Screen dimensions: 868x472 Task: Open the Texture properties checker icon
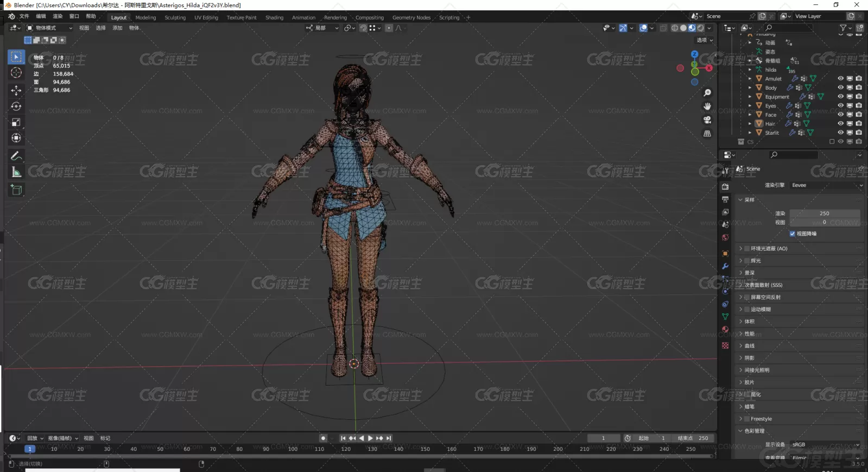point(725,345)
